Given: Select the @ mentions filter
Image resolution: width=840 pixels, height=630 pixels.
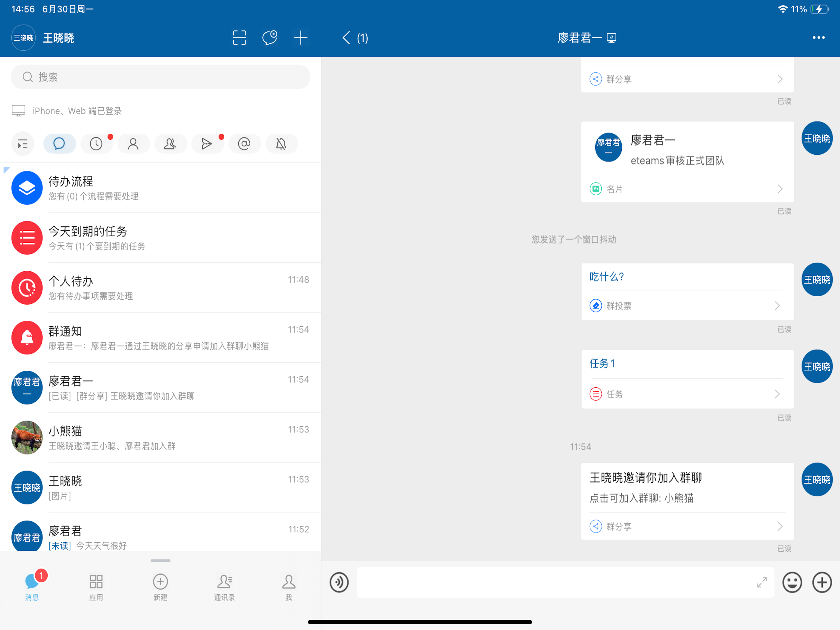Looking at the screenshot, I should click(x=244, y=144).
